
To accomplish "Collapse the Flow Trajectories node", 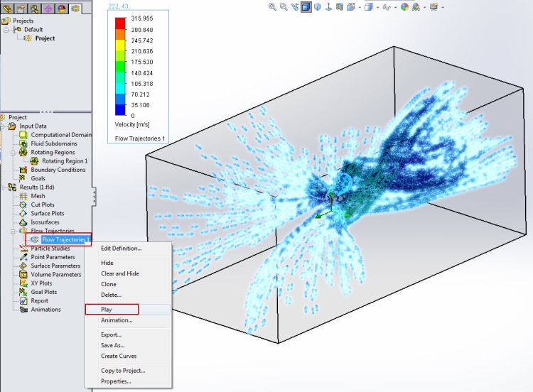I will [13, 231].
